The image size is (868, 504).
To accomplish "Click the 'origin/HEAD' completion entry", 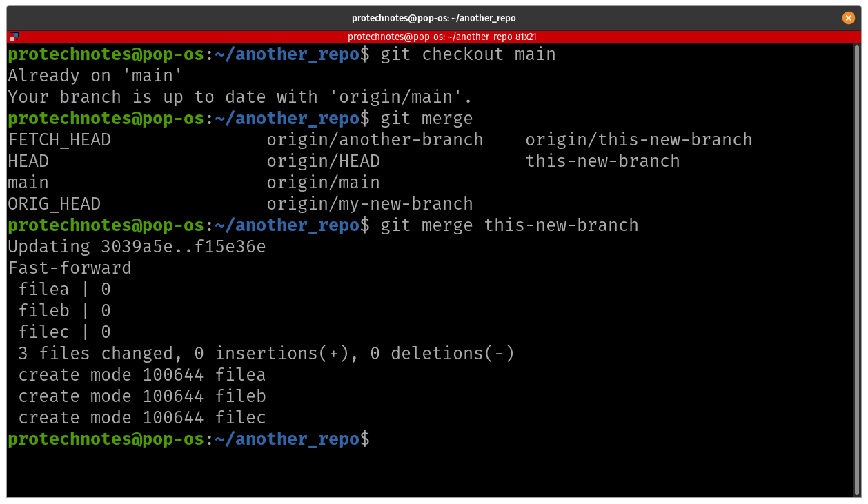I will point(324,161).
